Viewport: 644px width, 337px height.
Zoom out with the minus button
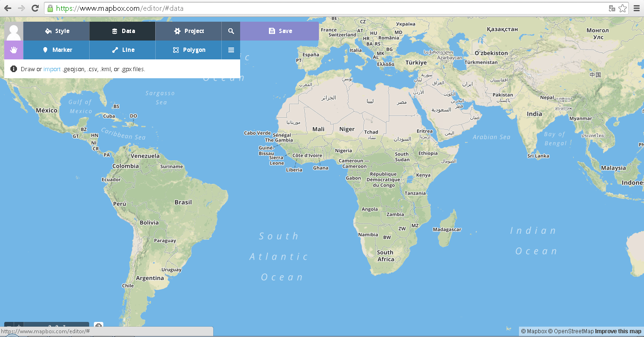point(8,326)
